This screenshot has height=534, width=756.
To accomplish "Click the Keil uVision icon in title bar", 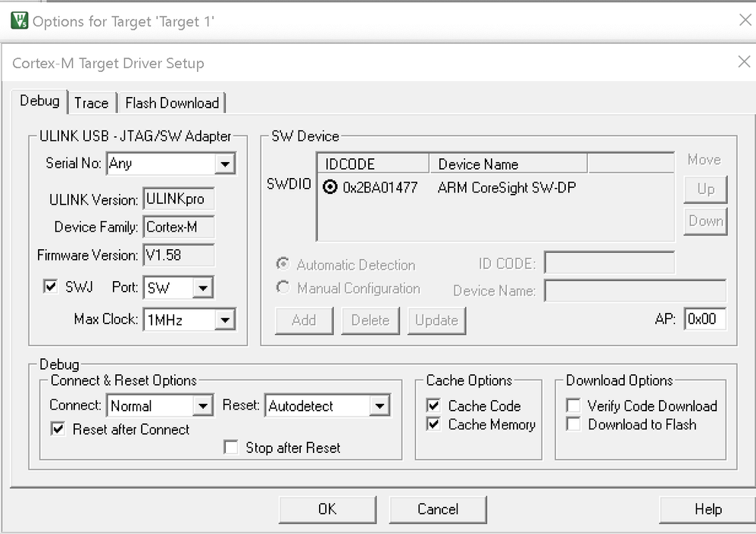I will 19,20.
